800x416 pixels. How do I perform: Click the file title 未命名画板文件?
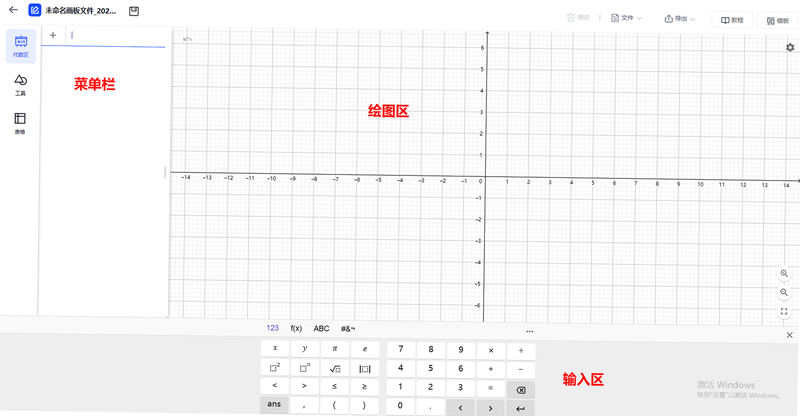click(x=81, y=11)
